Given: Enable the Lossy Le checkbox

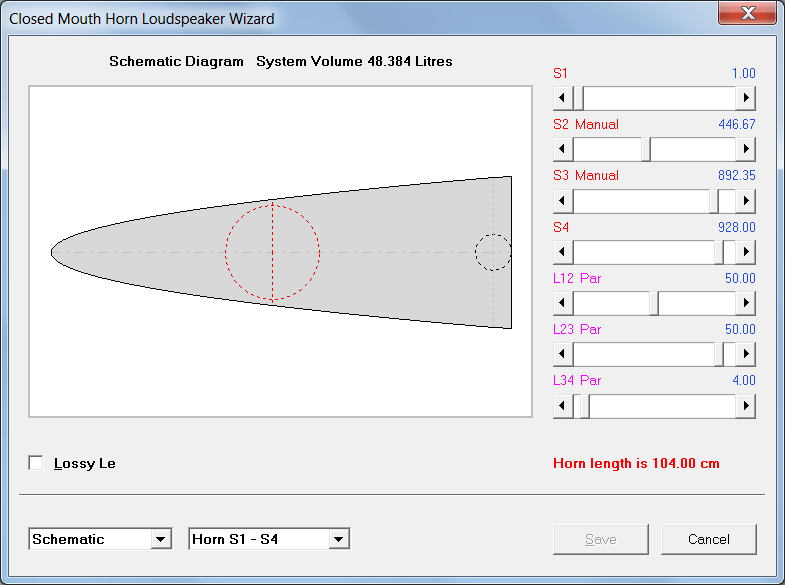Looking at the screenshot, I should 36,463.
